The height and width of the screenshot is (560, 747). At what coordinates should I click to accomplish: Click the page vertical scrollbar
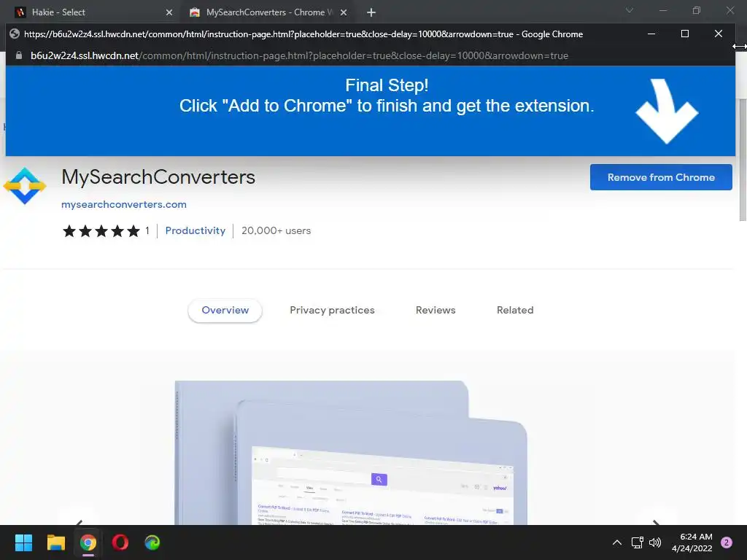[x=743, y=160]
